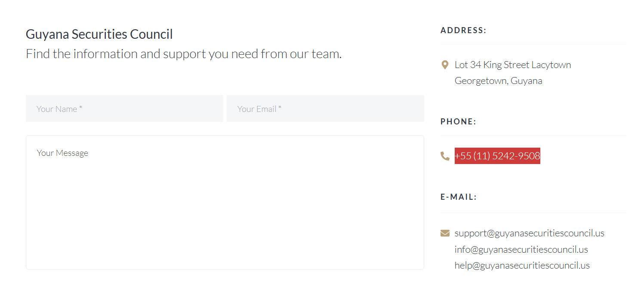Click the E-MAIL section label
644x288 pixels.
point(459,197)
